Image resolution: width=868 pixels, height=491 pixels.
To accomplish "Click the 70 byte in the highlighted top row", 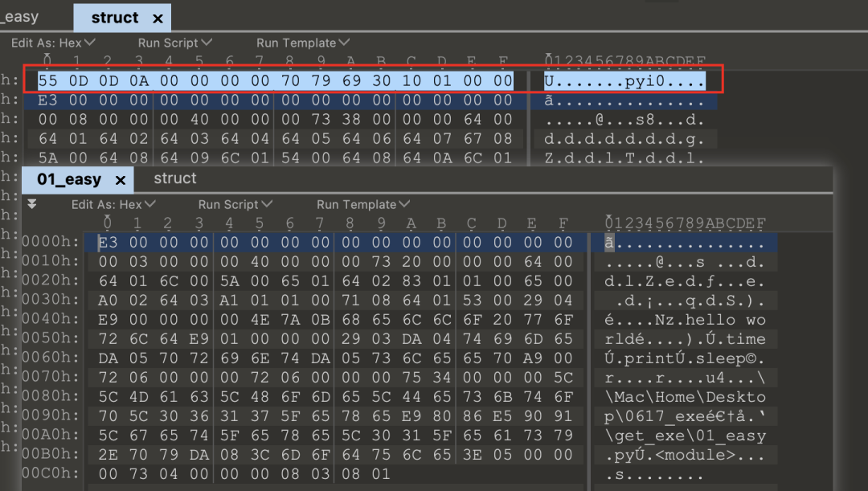I will 290,81.
